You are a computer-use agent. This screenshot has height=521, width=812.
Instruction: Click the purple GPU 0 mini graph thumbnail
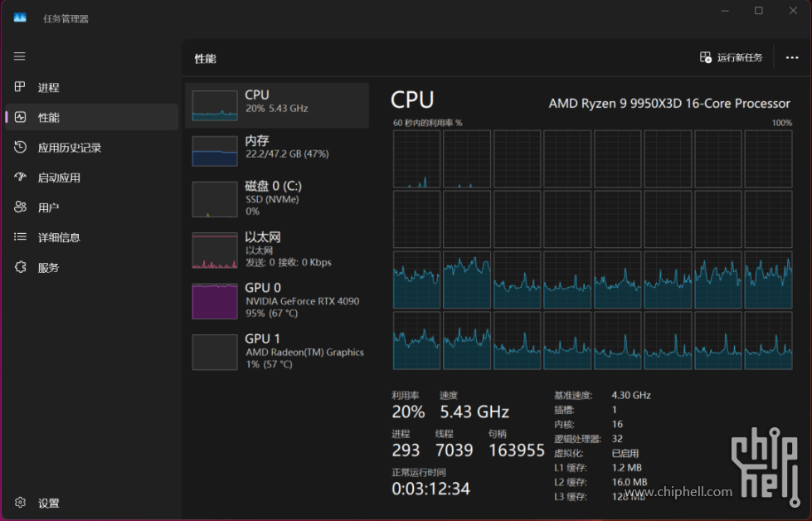coord(215,301)
